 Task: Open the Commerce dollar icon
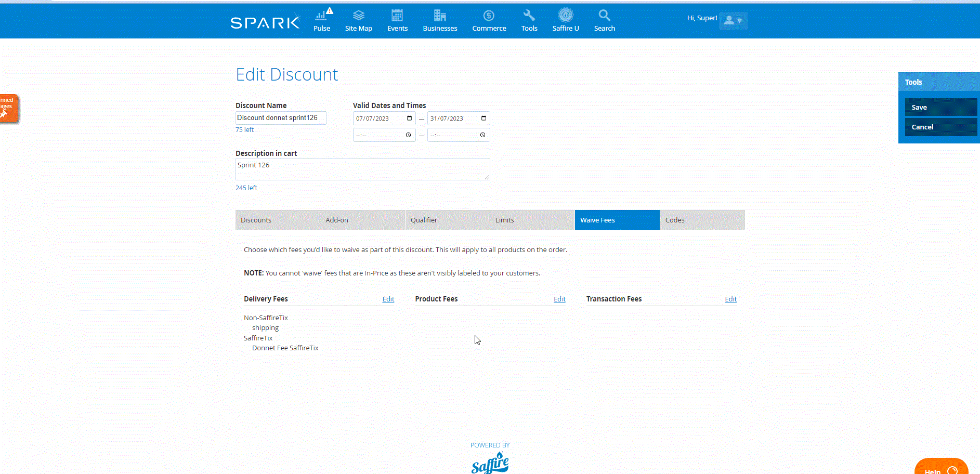489,16
